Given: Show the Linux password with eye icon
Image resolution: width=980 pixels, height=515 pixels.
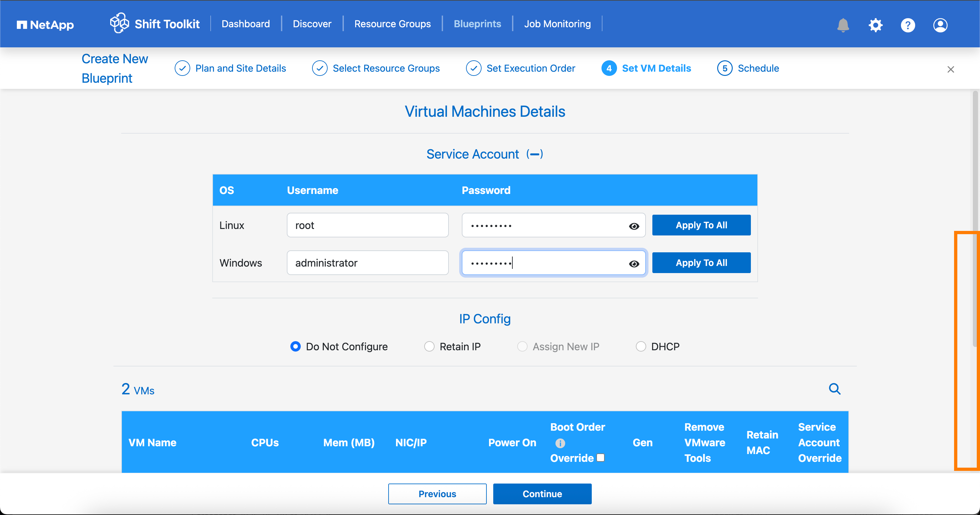Looking at the screenshot, I should pos(634,226).
